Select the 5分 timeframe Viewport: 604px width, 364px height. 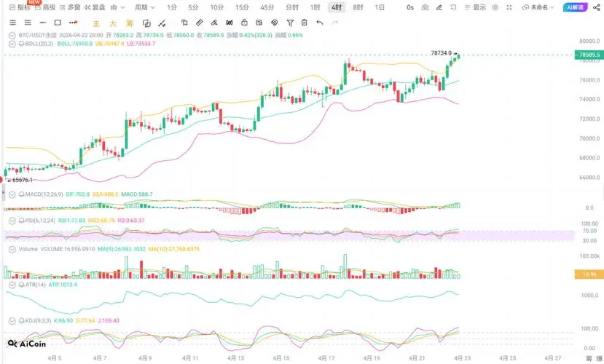click(x=193, y=7)
